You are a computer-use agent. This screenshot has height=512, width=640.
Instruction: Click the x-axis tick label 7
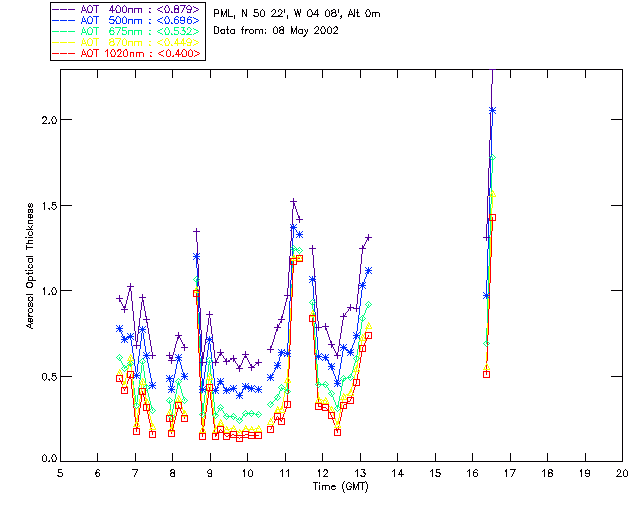click(135, 473)
